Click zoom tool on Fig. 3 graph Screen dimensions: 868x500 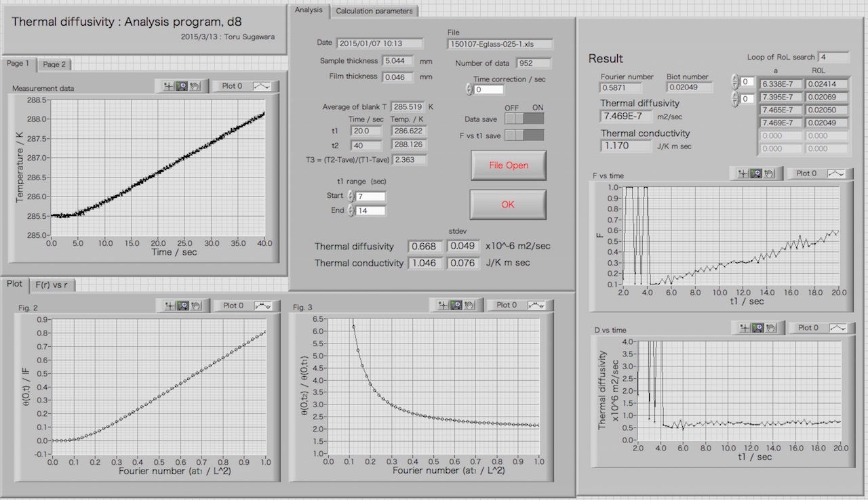click(x=456, y=306)
